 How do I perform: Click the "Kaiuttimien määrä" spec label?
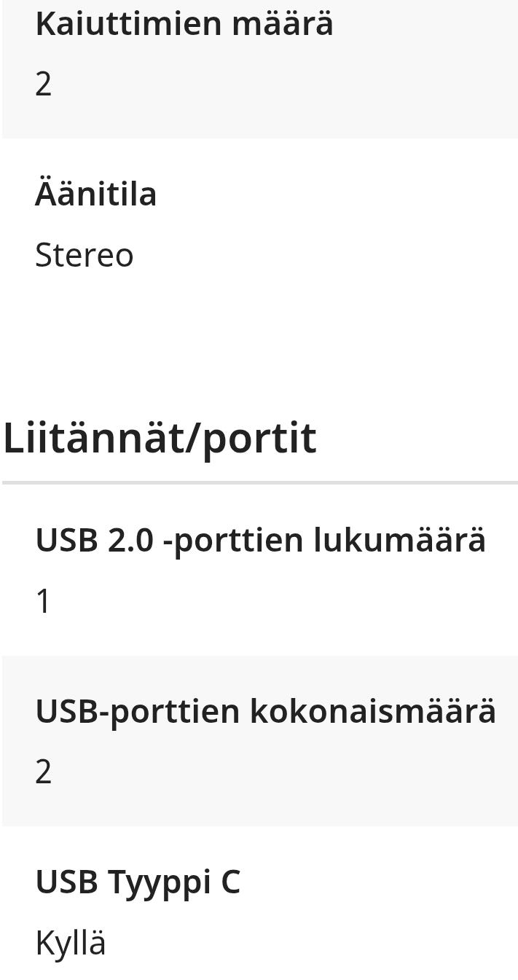click(184, 24)
